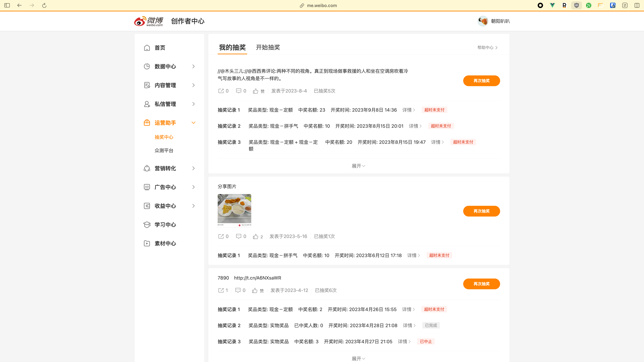Expand the 收益中心 chevron
The image size is (644, 362).
(193, 206)
